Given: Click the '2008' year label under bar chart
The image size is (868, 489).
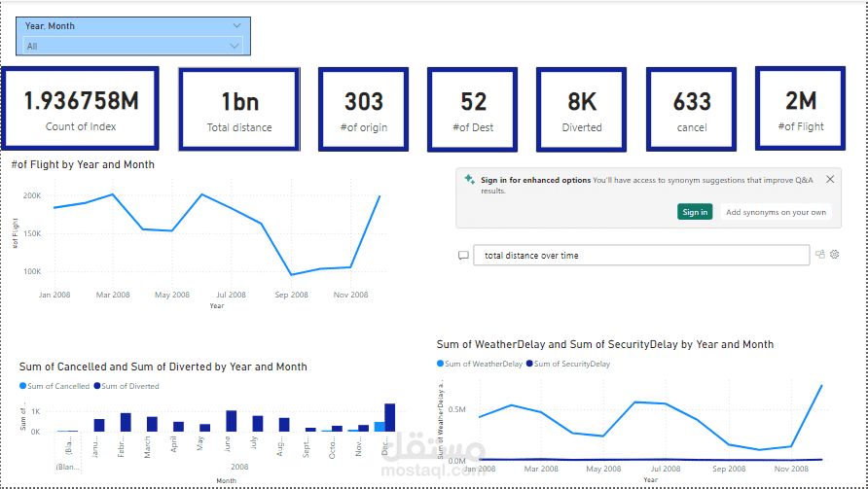Looking at the screenshot, I should [x=239, y=467].
